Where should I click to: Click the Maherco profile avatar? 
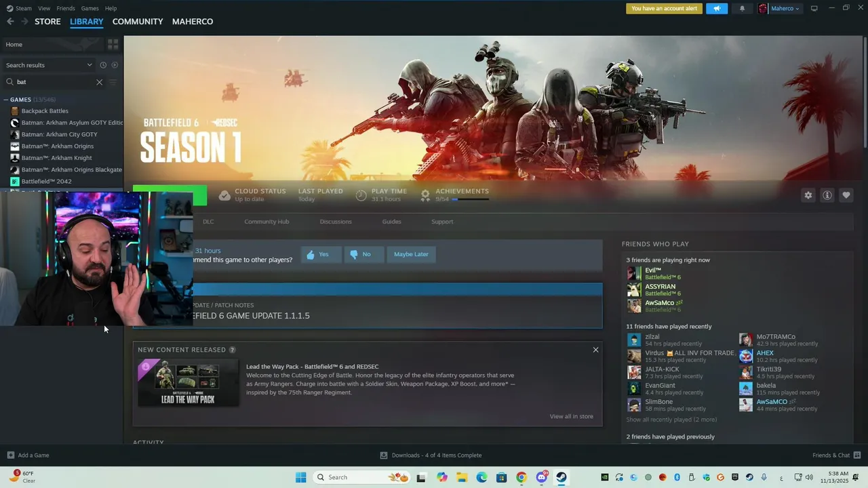coord(763,9)
